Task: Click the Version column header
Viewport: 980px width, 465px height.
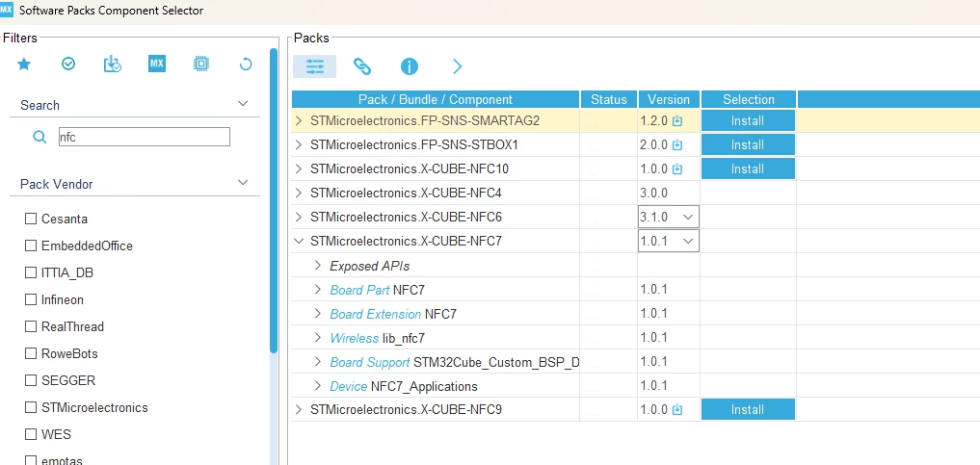Action: tap(669, 99)
